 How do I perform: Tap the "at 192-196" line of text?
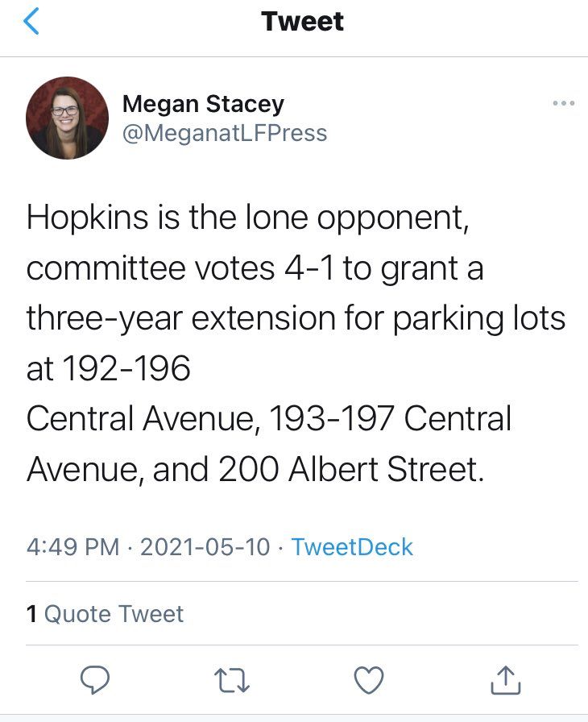tap(109, 369)
